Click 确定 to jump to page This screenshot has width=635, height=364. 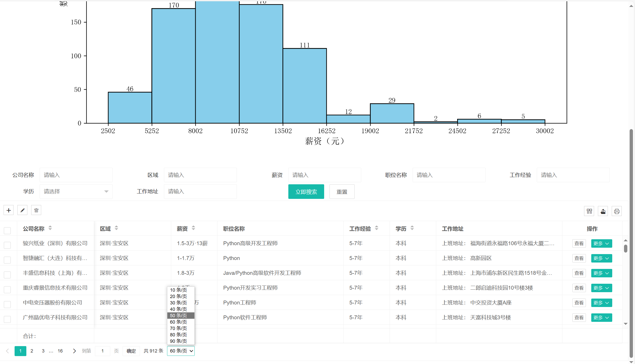coord(131,351)
